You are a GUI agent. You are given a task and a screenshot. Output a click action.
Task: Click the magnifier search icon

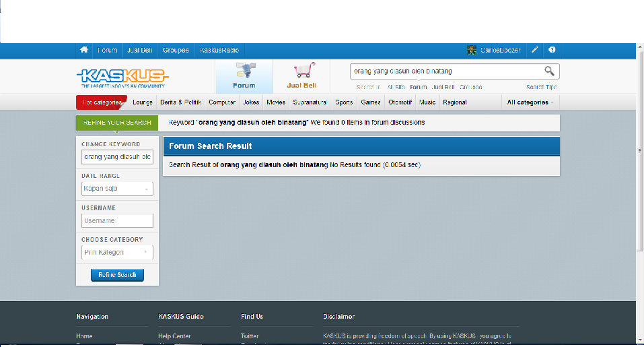(549, 71)
